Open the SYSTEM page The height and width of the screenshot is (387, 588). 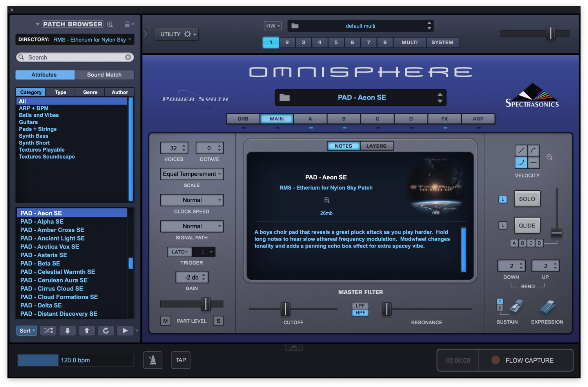click(443, 42)
